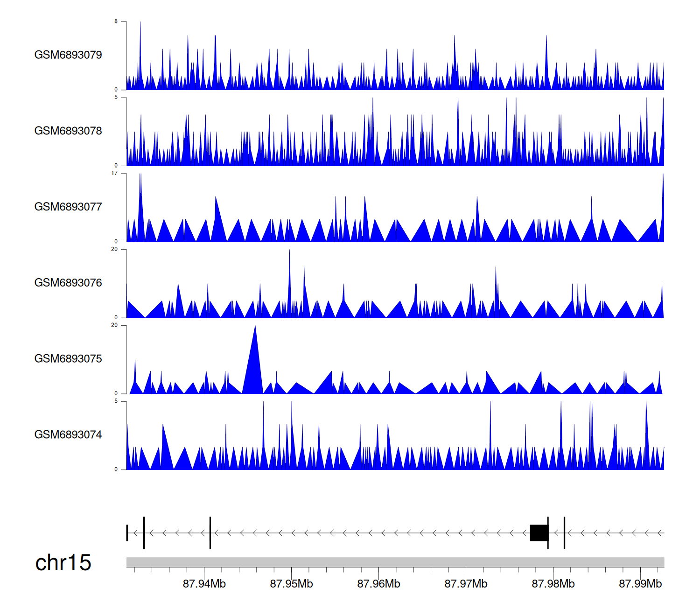The image size is (700, 616).
Task: Click the gray chromosome ideogram bar
Action: (x=395, y=562)
